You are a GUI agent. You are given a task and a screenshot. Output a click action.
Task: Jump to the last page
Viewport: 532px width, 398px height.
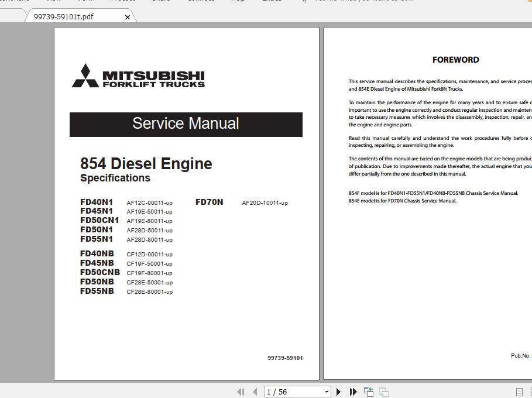[353, 392]
